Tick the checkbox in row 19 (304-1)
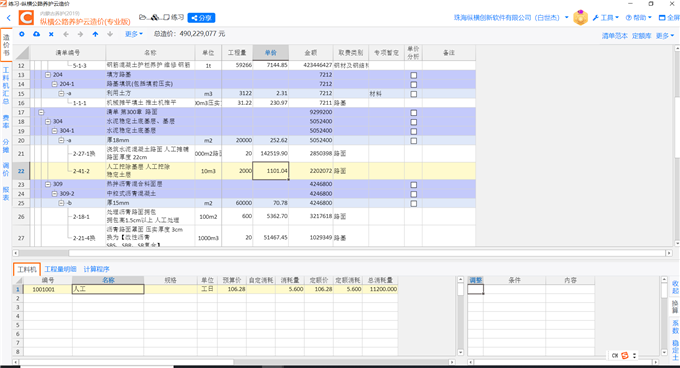Image resolution: width=680 pixels, height=368 pixels. pos(413,131)
